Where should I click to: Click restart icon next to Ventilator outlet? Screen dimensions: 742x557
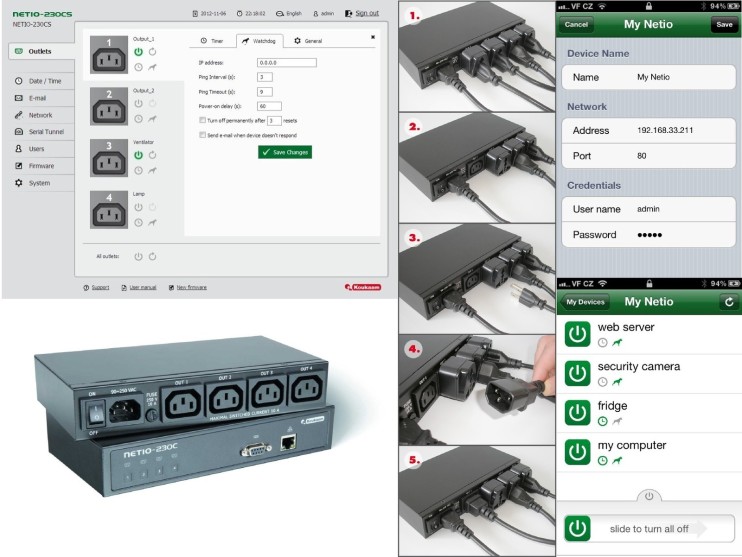point(152,155)
